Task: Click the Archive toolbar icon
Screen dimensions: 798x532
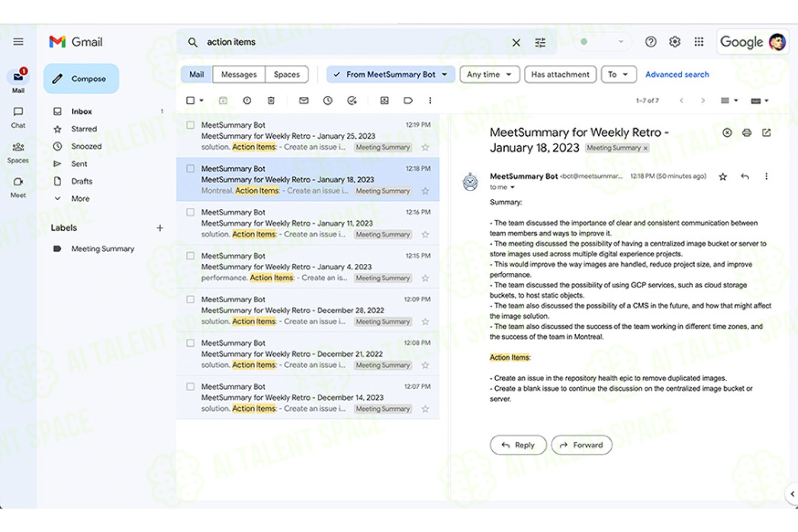Action: point(223,101)
